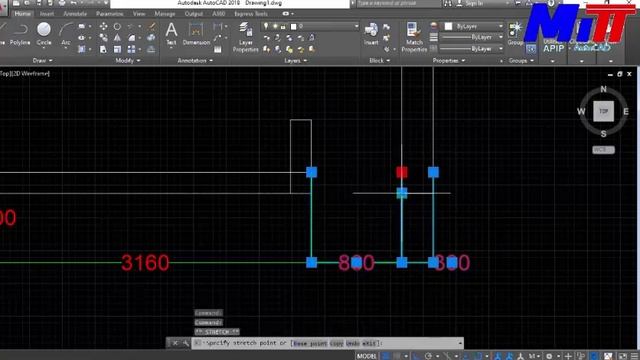Click the keyword search input field
The image size is (640, 360).
[399, 3]
